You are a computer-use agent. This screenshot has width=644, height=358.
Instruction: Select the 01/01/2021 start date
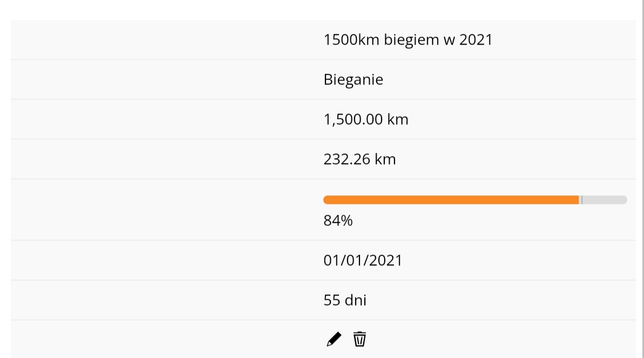click(363, 261)
